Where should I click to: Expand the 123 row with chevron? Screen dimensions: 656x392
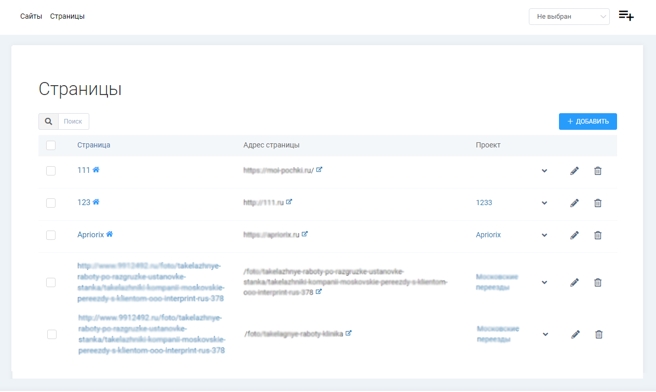click(x=544, y=203)
